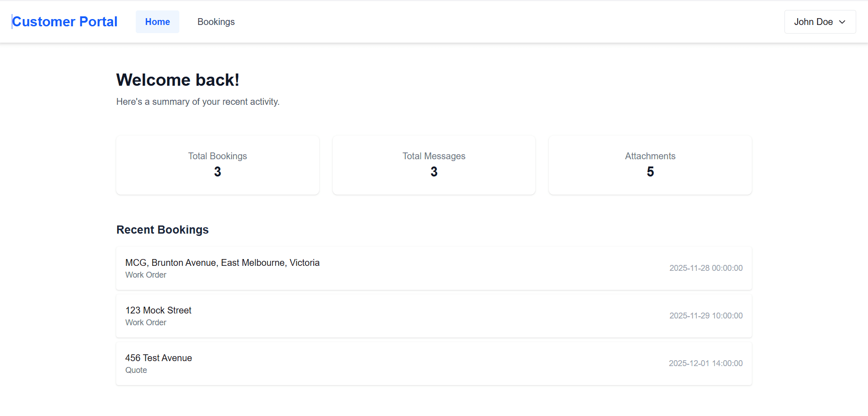The height and width of the screenshot is (416, 868).
Task: Select the Home navigation tab
Action: click(x=157, y=21)
